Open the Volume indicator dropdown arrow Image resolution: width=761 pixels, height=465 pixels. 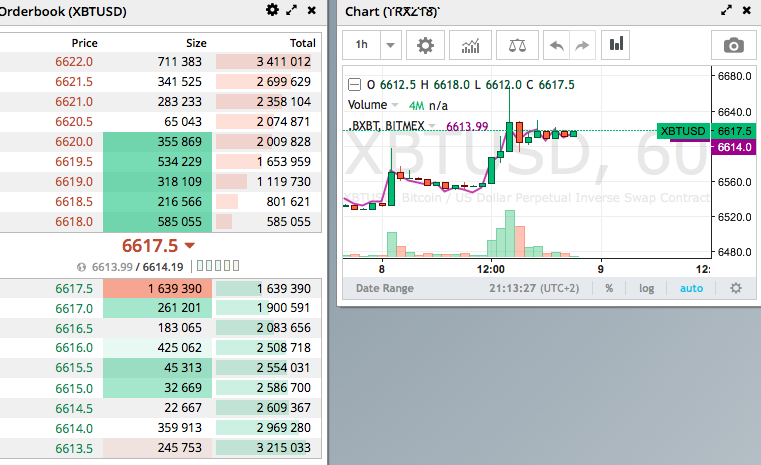(395, 105)
